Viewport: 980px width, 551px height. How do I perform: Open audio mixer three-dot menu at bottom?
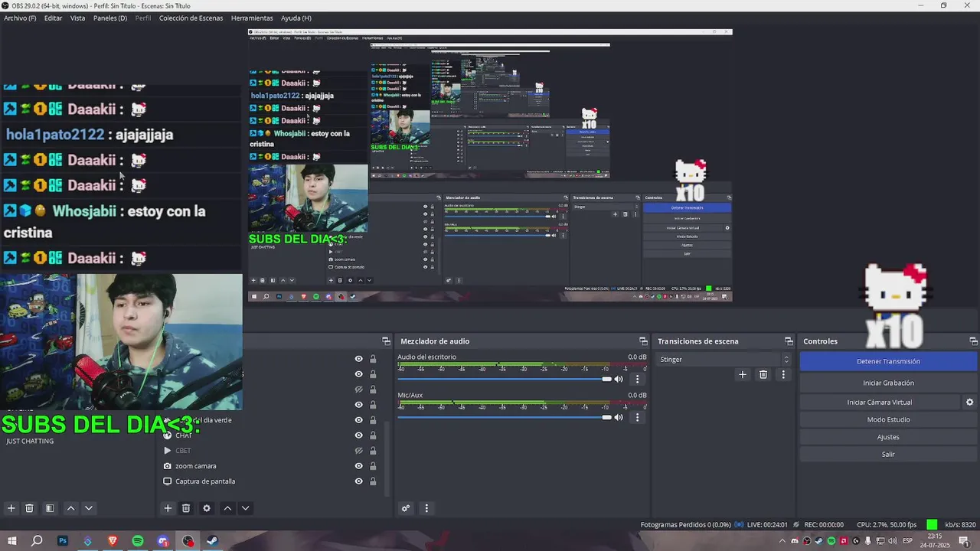click(x=426, y=508)
